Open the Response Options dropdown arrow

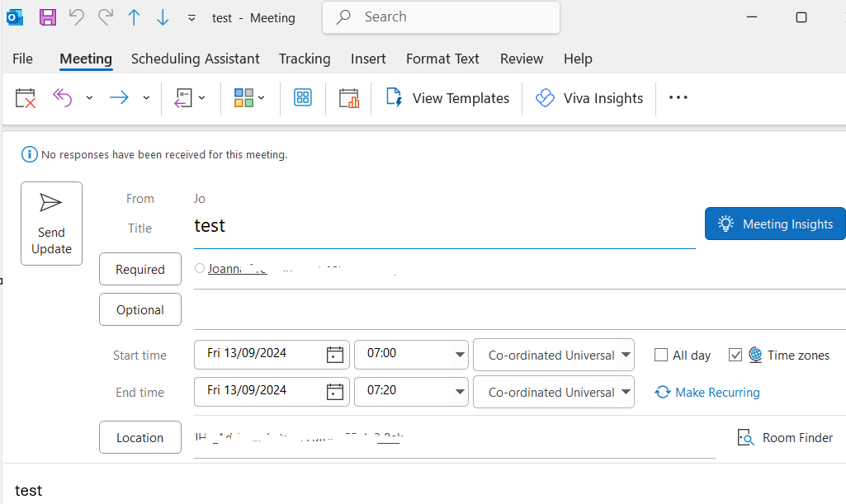201,98
